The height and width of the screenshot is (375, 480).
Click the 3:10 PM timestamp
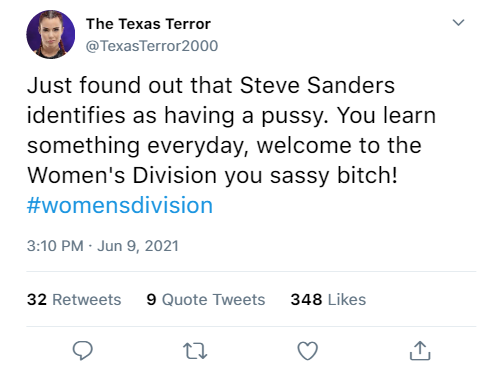pos(55,246)
